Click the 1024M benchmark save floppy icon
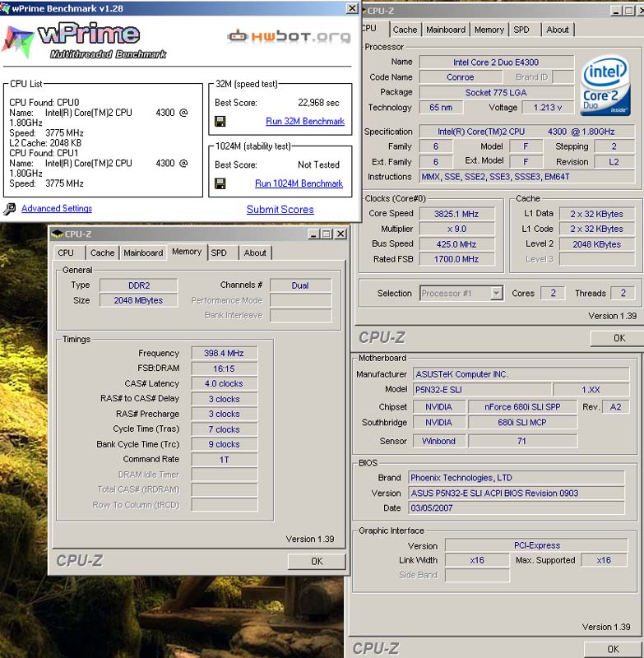This screenshot has width=644, height=658. point(220,183)
